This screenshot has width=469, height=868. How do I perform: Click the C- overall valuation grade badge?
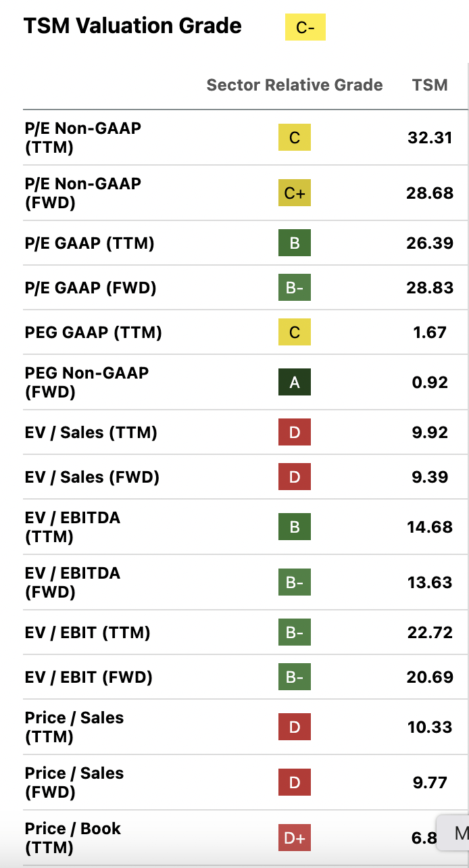[x=305, y=28]
